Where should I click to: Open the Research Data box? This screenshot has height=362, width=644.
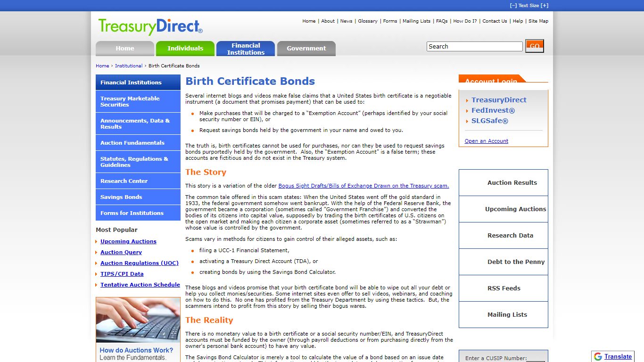click(x=504, y=235)
